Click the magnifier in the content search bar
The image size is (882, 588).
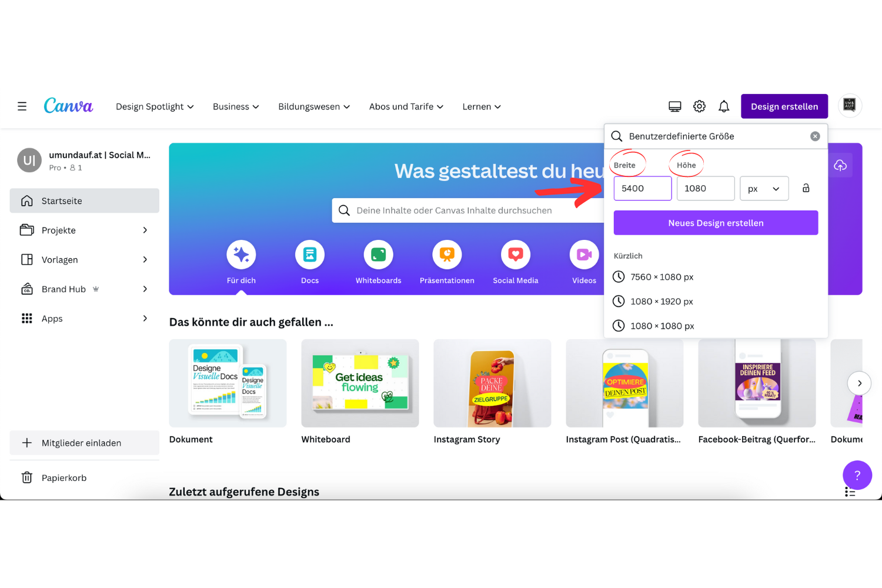pos(345,211)
